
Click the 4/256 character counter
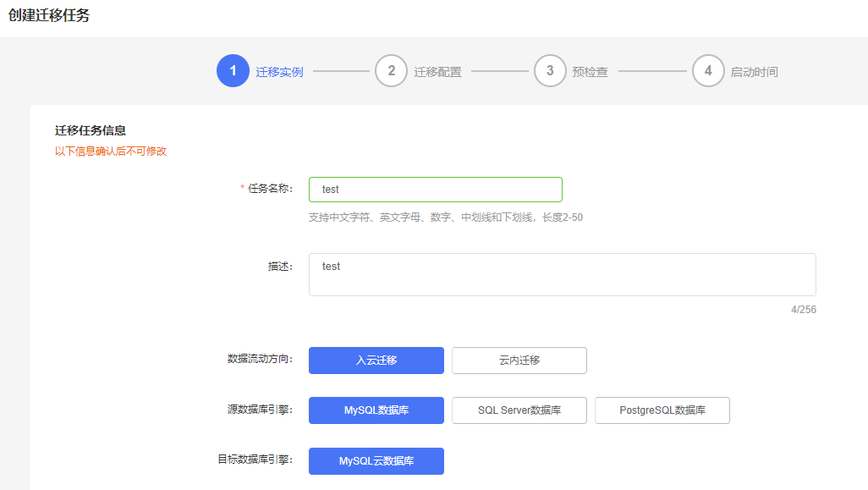(803, 310)
